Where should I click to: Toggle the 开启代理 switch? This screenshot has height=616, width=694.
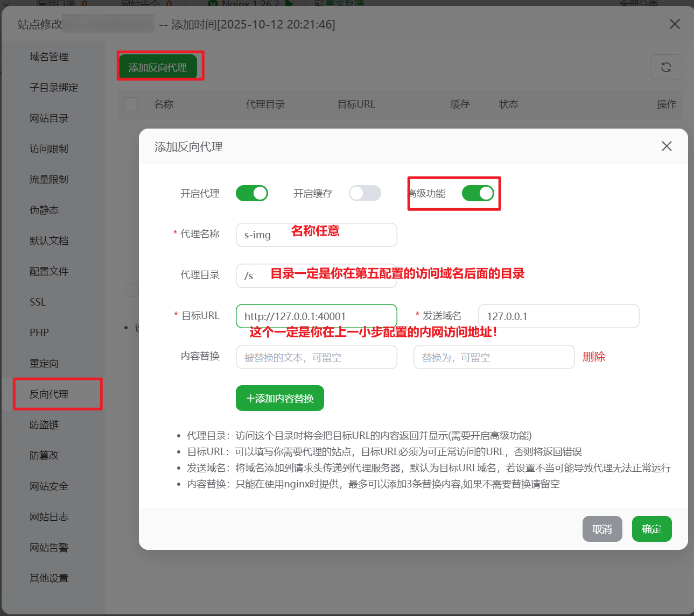252,193
